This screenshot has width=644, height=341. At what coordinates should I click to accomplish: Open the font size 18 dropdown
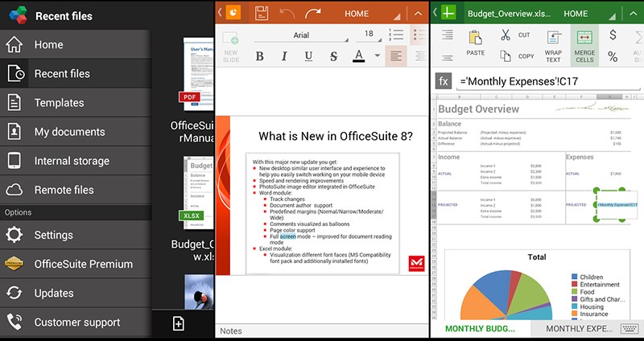tap(369, 35)
